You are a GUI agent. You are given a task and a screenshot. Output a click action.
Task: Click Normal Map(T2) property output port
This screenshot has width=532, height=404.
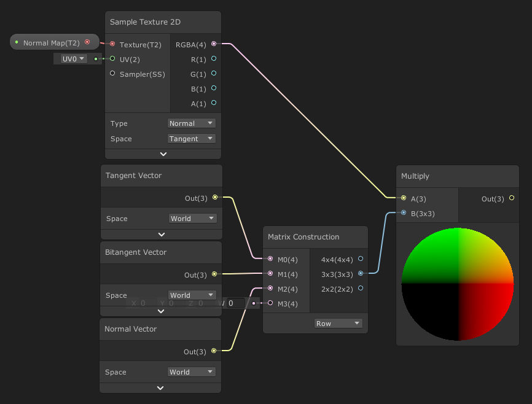[87, 42]
